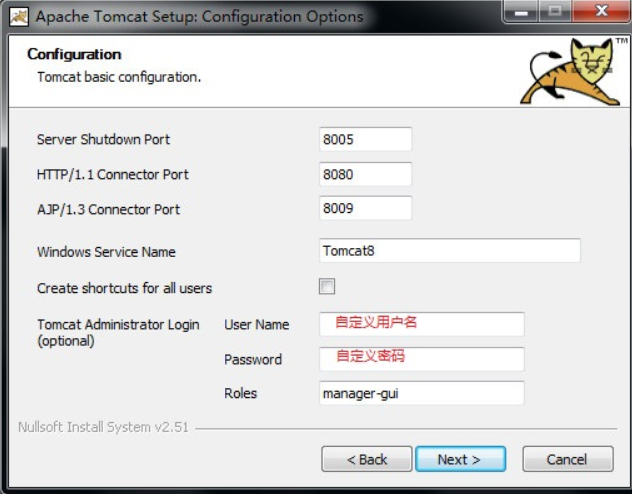632x494 pixels.
Task: Click the Tomcat installer icon in title bar
Action: click(x=19, y=17)
